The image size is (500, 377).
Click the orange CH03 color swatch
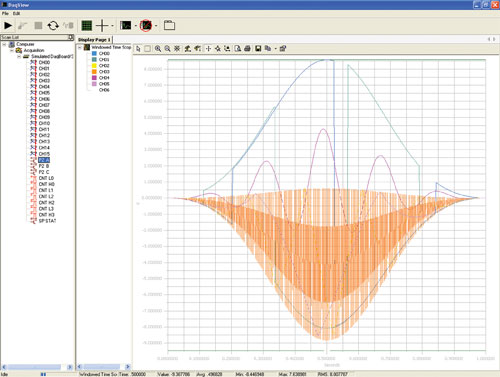[x=94, y=72]
